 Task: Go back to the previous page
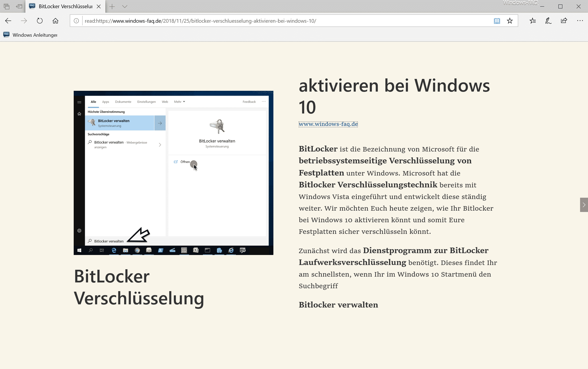(x=8, y=21)
